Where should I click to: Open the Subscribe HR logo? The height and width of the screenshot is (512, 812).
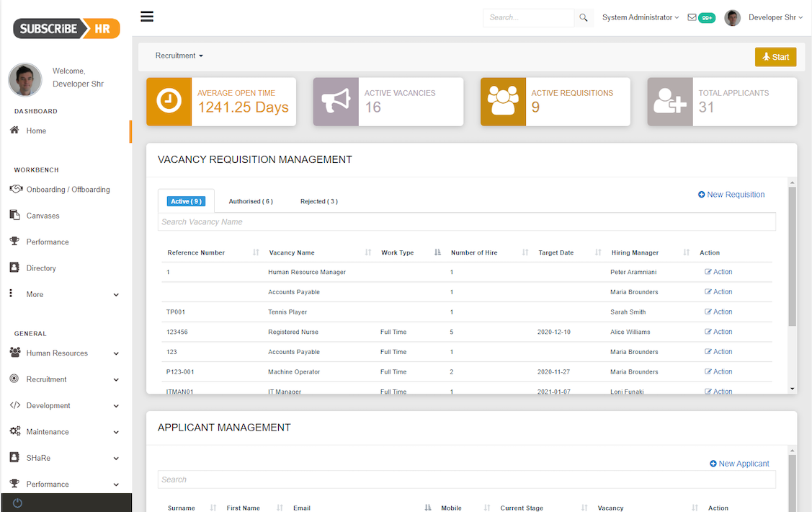coord(66,28)
